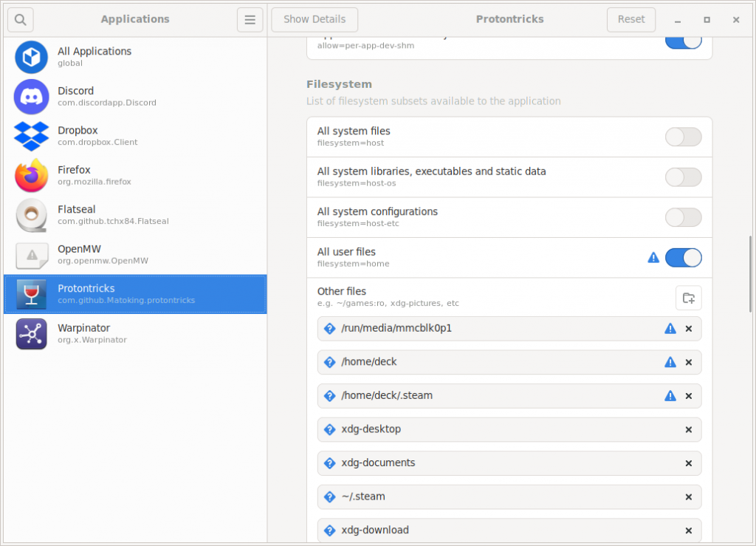Click the vertical scrollbar in permissions panel
The height and width of the screenshot is (546, 756).
[x=751, y=273]
